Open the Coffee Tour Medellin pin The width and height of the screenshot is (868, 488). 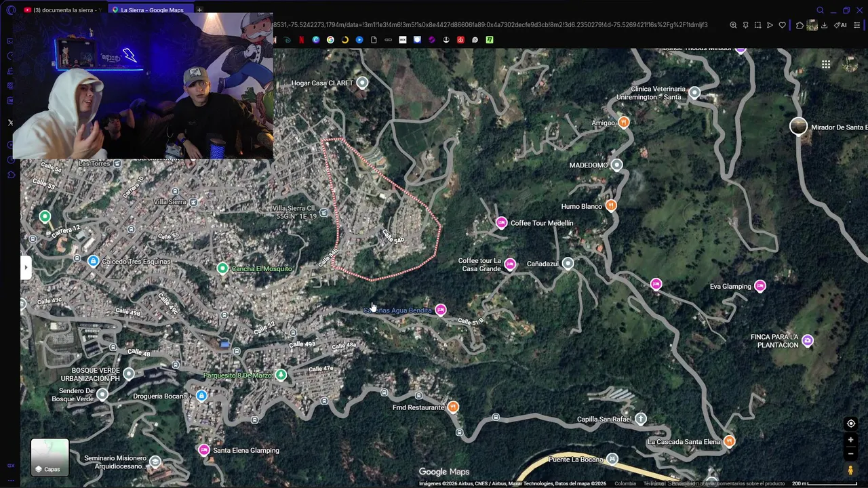tap(501, 223)
